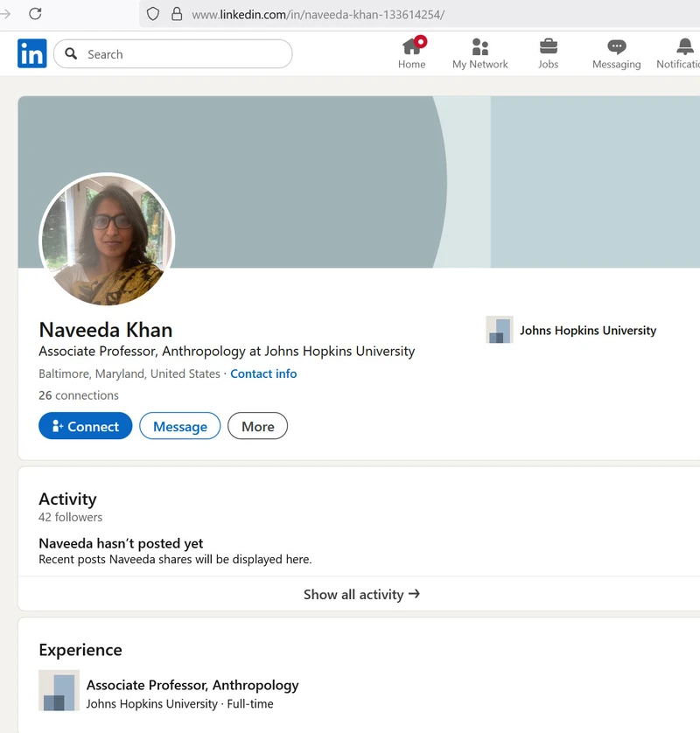Open the Jobs section
This screenshot has height=733, width=700.
coord(548,53)
